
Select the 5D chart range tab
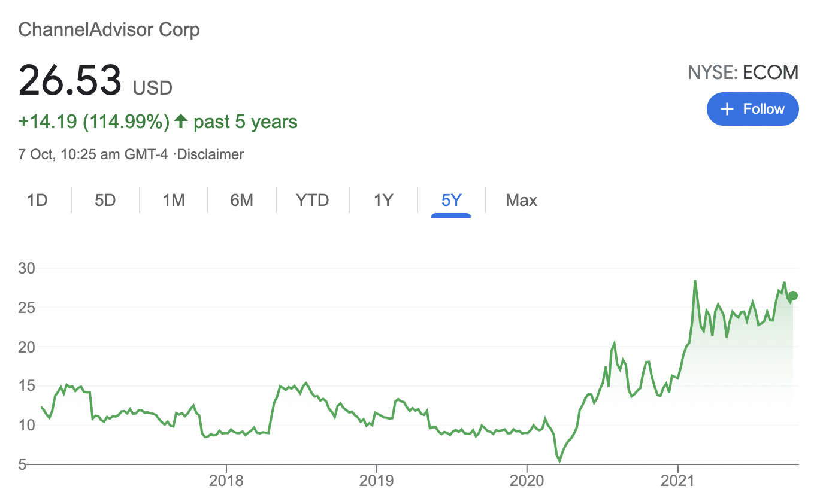coord(105,200)
